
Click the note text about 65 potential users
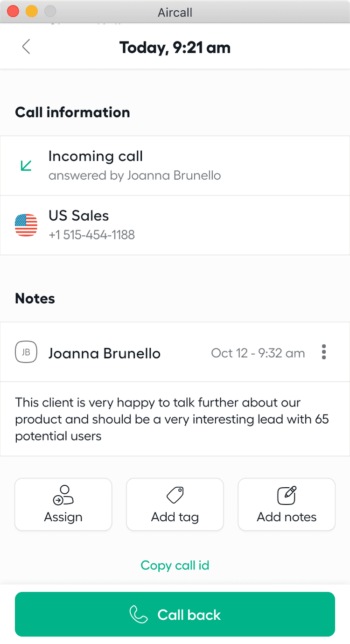172,419
